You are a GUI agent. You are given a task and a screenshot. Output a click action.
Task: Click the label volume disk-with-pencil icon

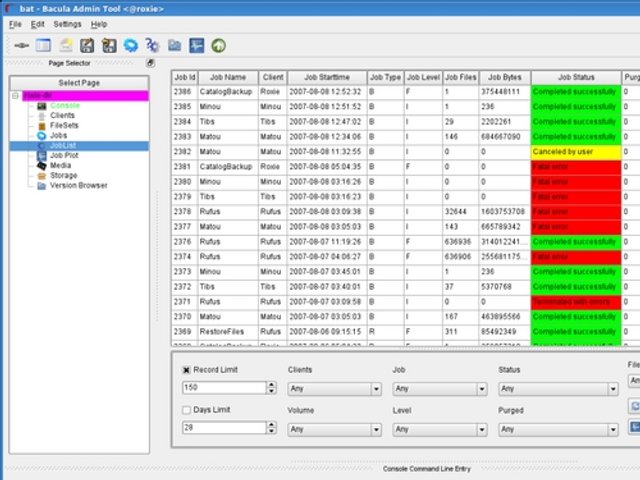[x=87, y=45]
